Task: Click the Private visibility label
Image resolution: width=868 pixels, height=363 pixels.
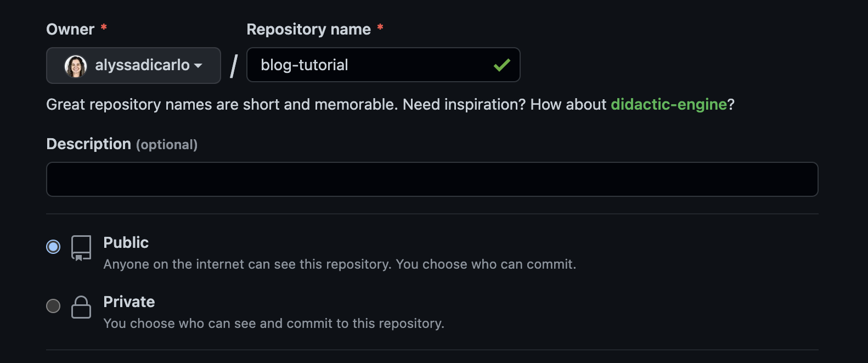Action: 129,302
